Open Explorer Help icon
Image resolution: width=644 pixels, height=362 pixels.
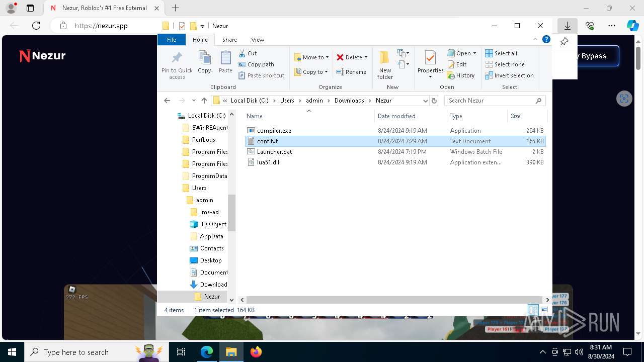pyautogui.click(x=546, y=39)
